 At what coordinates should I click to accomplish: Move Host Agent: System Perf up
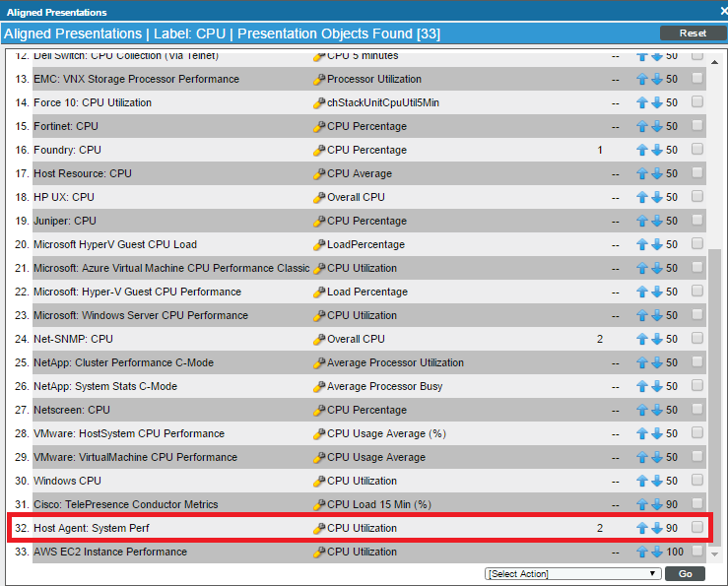641,528
